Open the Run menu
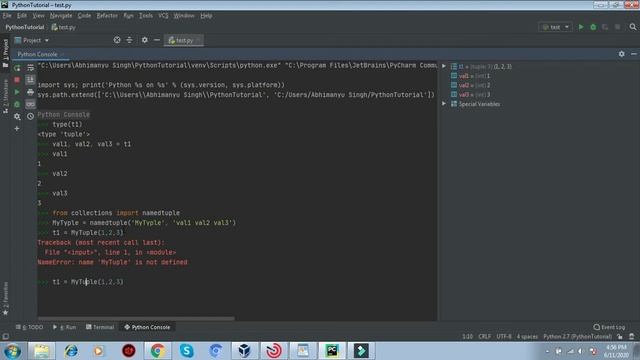 click(x=129, y=16)
